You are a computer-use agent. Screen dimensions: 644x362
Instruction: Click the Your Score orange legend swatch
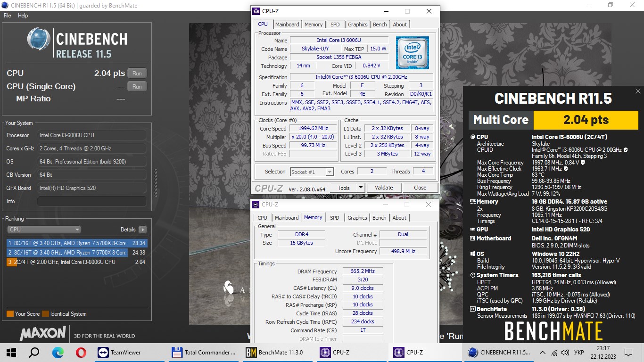tap(10, 314)
